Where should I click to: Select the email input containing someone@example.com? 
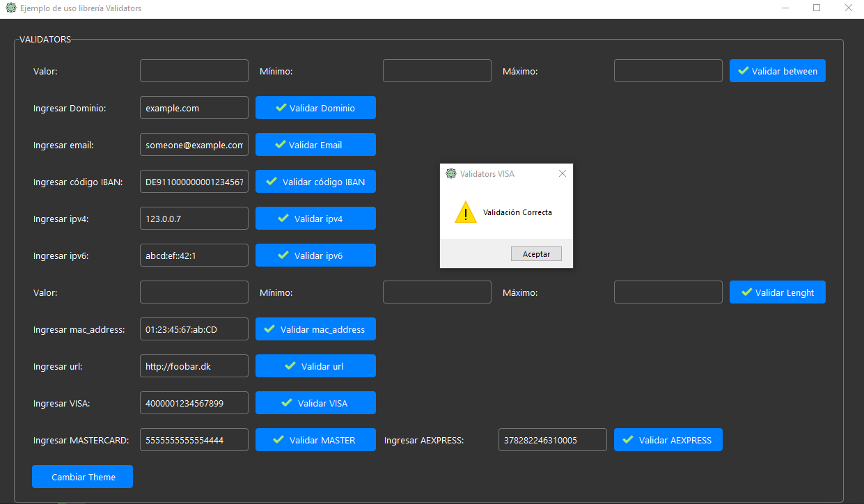194,144
